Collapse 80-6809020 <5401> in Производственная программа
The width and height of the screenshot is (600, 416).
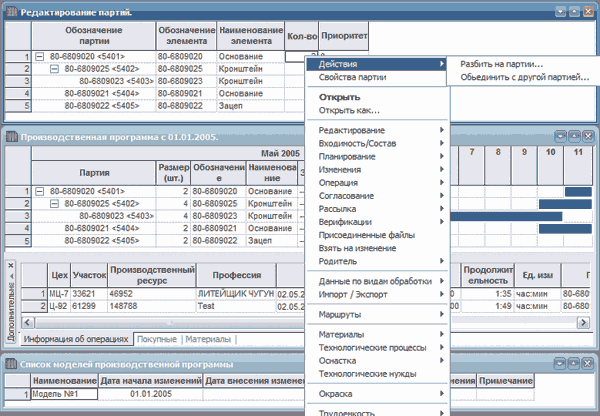pos(39,191)
